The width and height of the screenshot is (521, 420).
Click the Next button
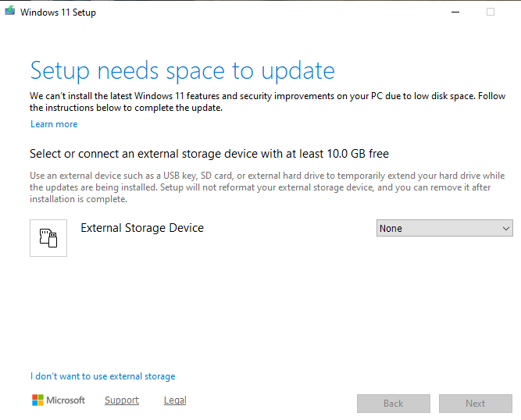tap(476, 404)
